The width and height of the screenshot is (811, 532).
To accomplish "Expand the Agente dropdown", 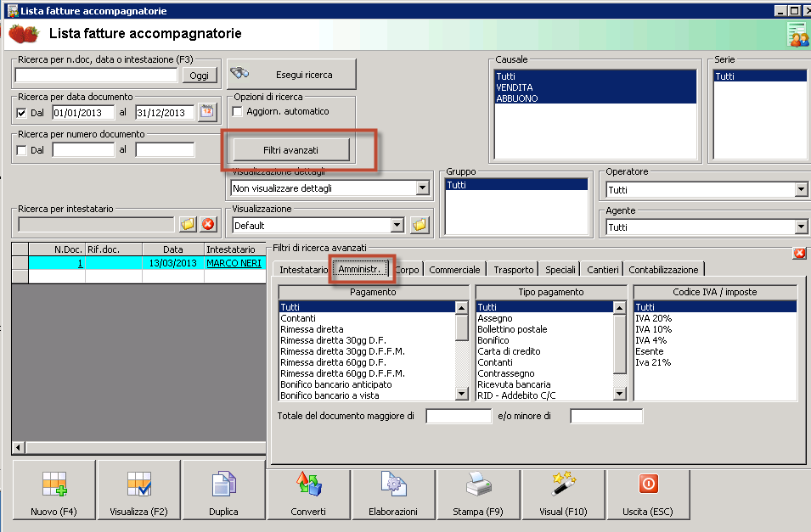I will (x=801, y=227).
